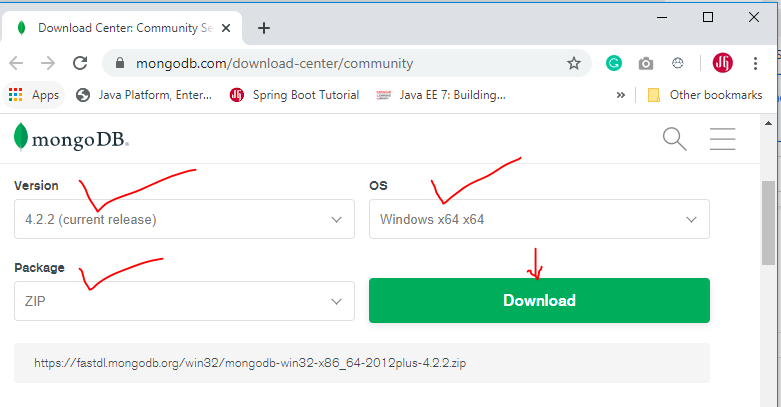Screen dimensions: 781x407
Task: Click the fastdl.mongodb.org download URL text
Action: (250, 363)
